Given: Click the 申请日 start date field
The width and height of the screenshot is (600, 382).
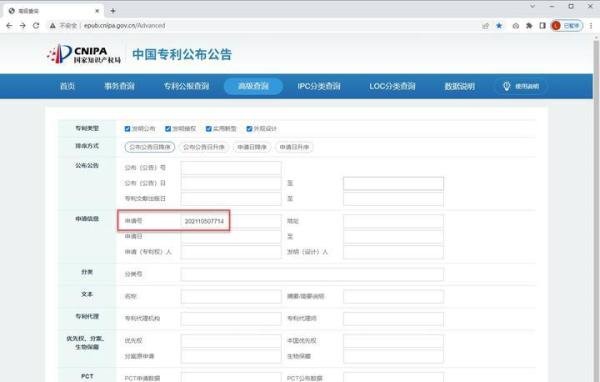Looking at the screenshot, I should point(231,237).
